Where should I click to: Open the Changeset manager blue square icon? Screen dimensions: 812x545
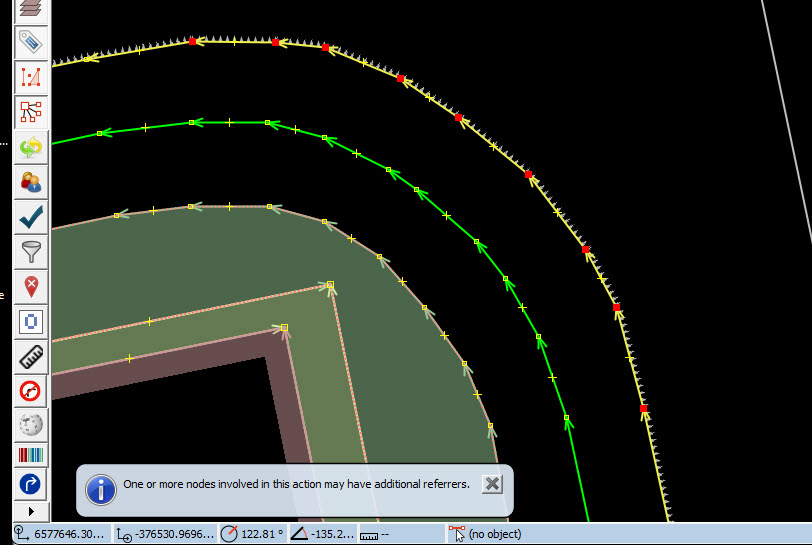point(31,322)
